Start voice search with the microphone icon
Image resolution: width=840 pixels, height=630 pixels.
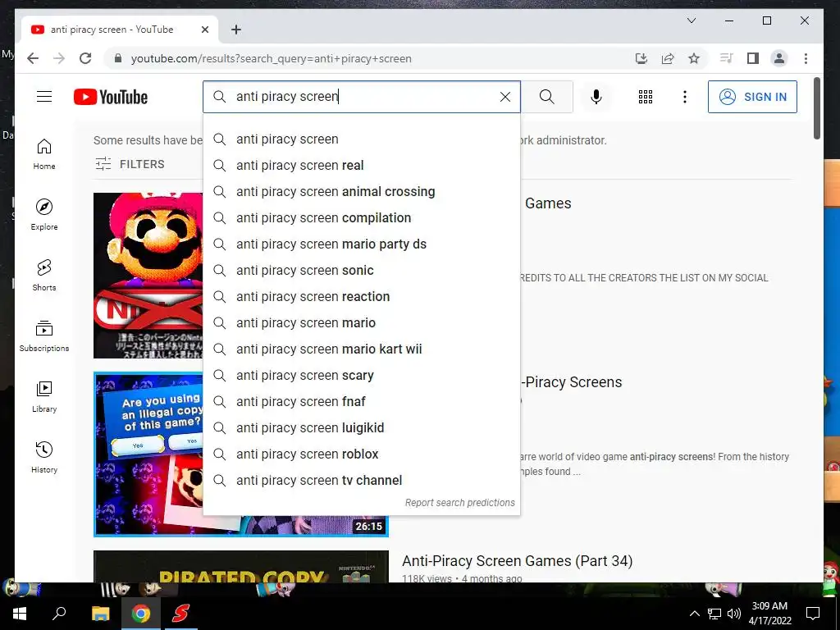pos(596,97)
